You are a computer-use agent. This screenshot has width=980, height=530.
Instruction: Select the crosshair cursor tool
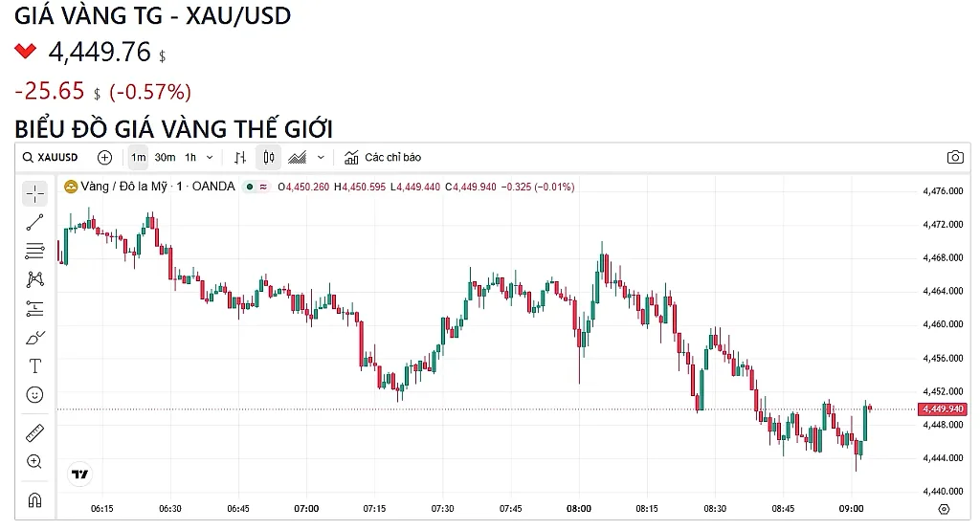(35, 194)
